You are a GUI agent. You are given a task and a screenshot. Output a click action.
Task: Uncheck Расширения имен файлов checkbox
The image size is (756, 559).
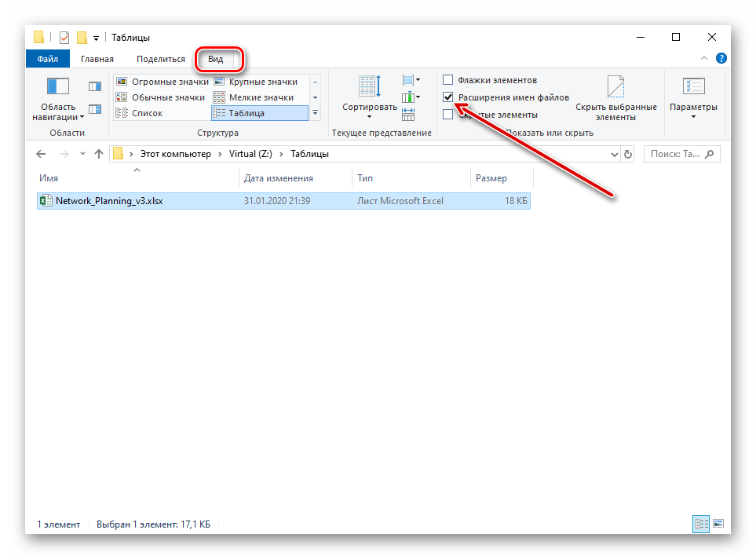coord(448,97)
